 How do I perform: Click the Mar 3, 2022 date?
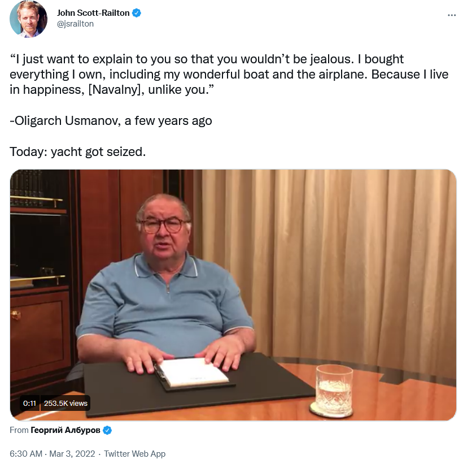tap(72, 454)
